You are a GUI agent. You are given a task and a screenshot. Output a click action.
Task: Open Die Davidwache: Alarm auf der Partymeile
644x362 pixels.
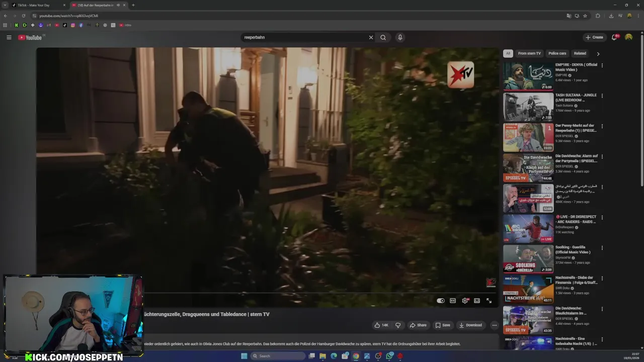(577, 158)
